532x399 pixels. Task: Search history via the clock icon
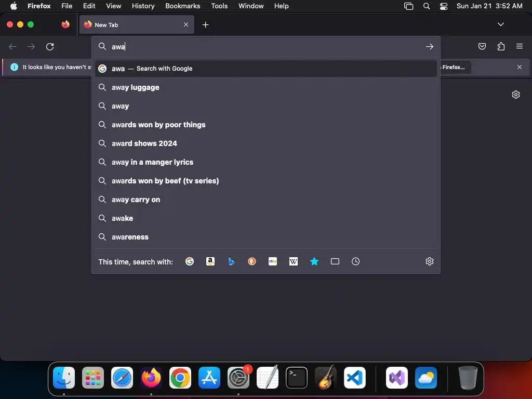coord(355,261)
